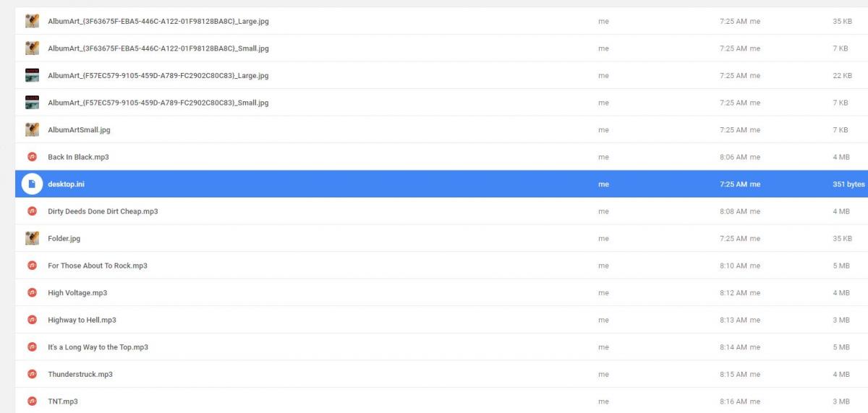Click 4 MB size of Back In Black.mp3
The width and height of the screenshot is (868, 413).
point(841,157)
